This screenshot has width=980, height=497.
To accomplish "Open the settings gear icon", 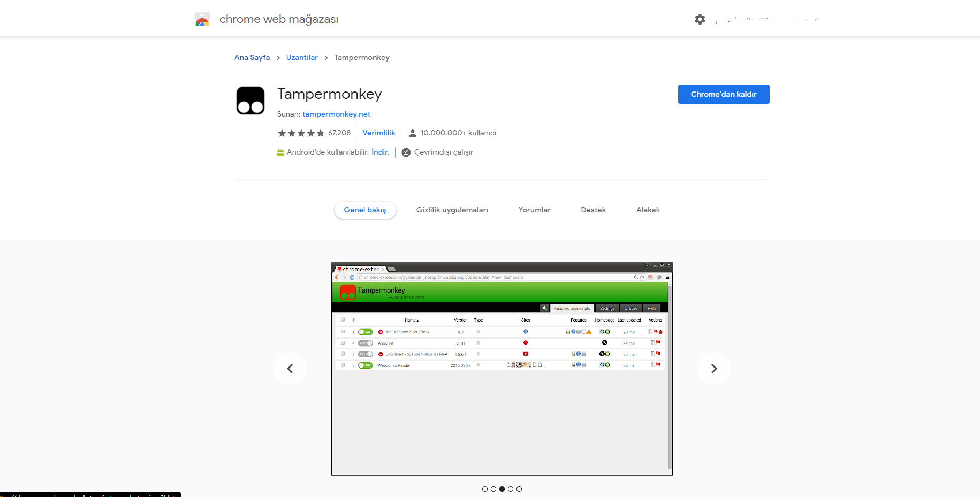I will 700,19.
